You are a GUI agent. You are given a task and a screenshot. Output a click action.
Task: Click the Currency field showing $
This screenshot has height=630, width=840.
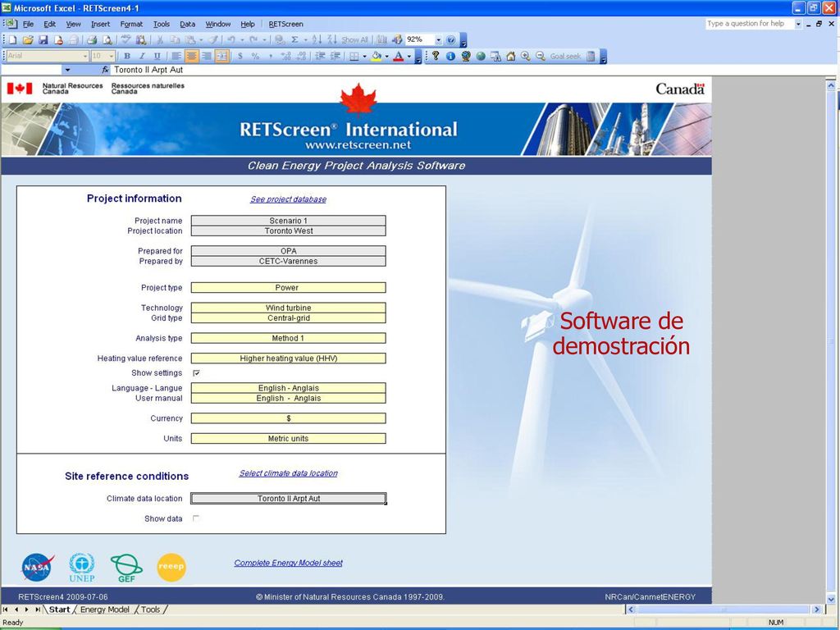coord(288,418)
